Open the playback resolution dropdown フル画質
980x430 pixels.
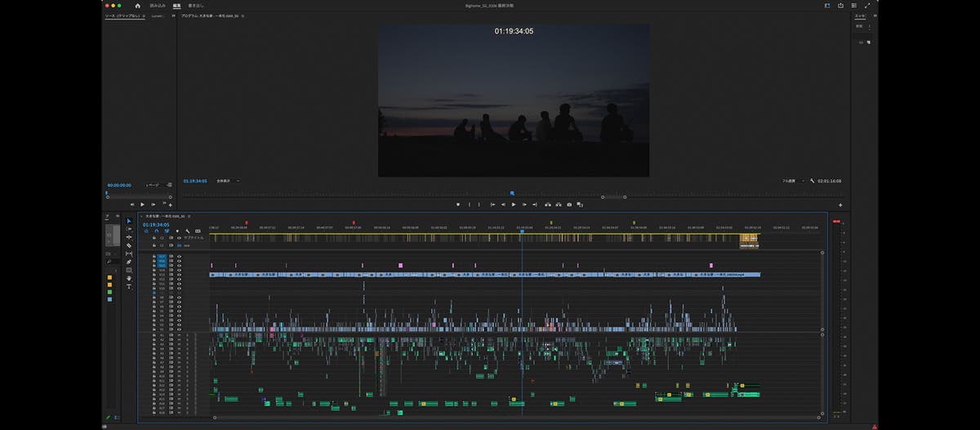[x=793, y=181]
